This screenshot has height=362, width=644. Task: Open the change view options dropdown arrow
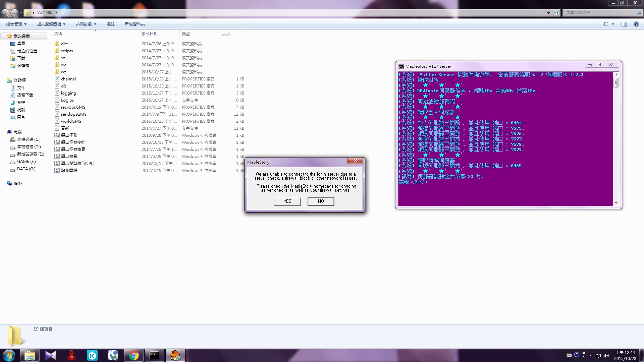coord(613,24)
